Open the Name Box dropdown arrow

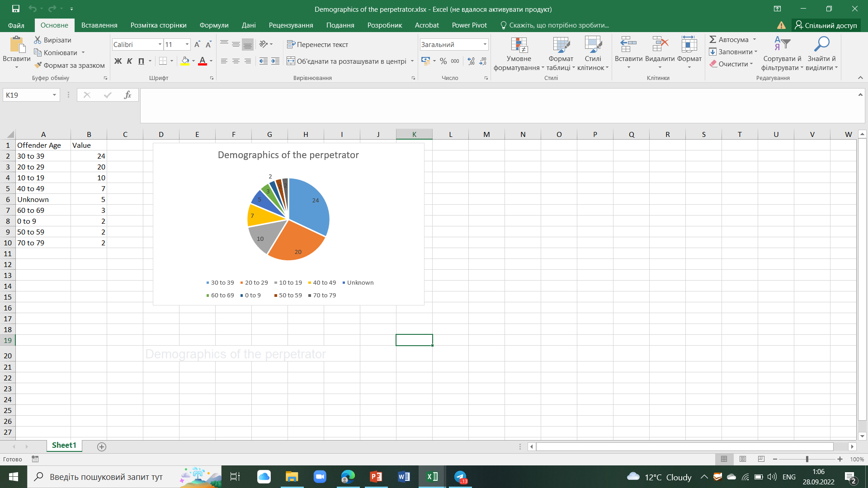54,95
